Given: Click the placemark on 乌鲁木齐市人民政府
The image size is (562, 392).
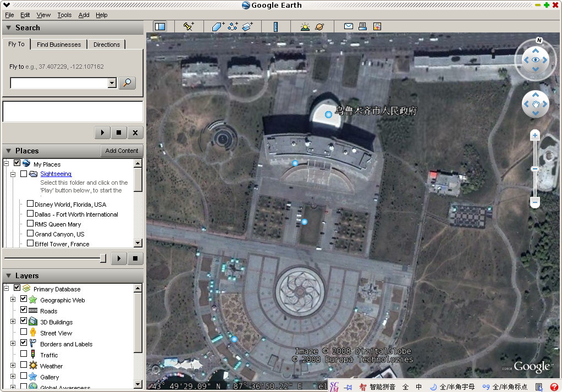Looking at the screenshot, I should point(328,115).
